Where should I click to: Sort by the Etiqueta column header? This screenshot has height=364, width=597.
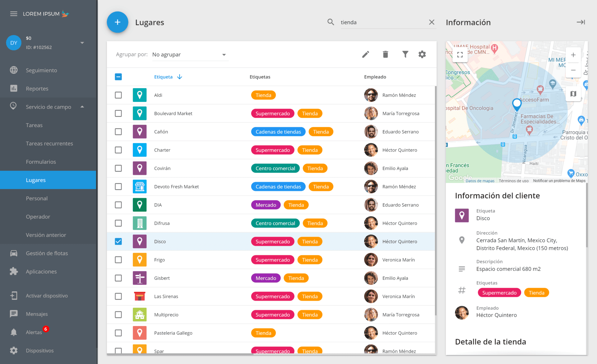point(164,77)
